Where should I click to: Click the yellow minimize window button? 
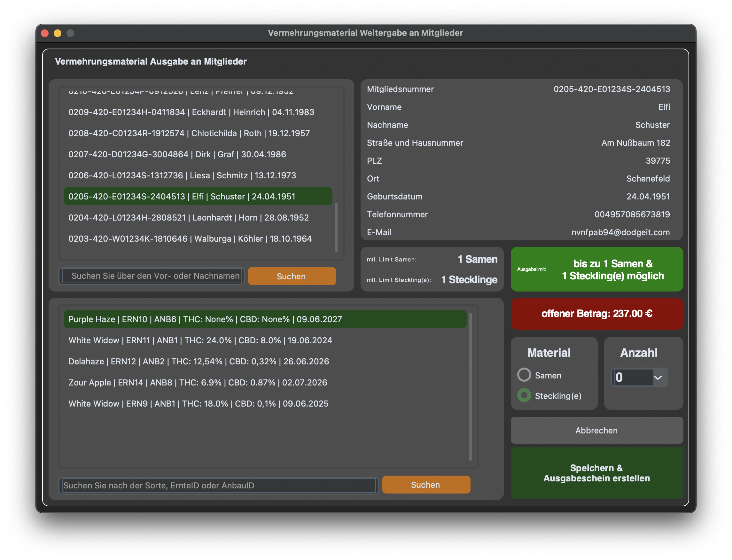tap(57, 33)
